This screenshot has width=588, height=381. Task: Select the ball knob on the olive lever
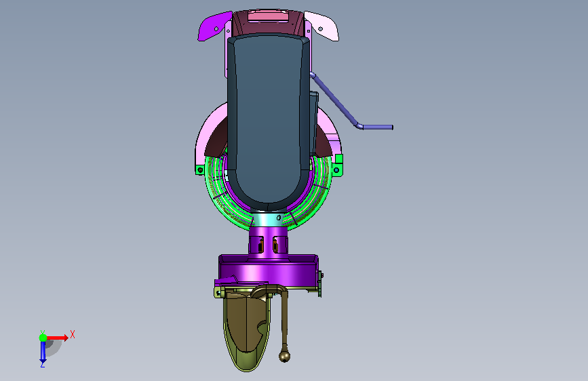(285, 356)
